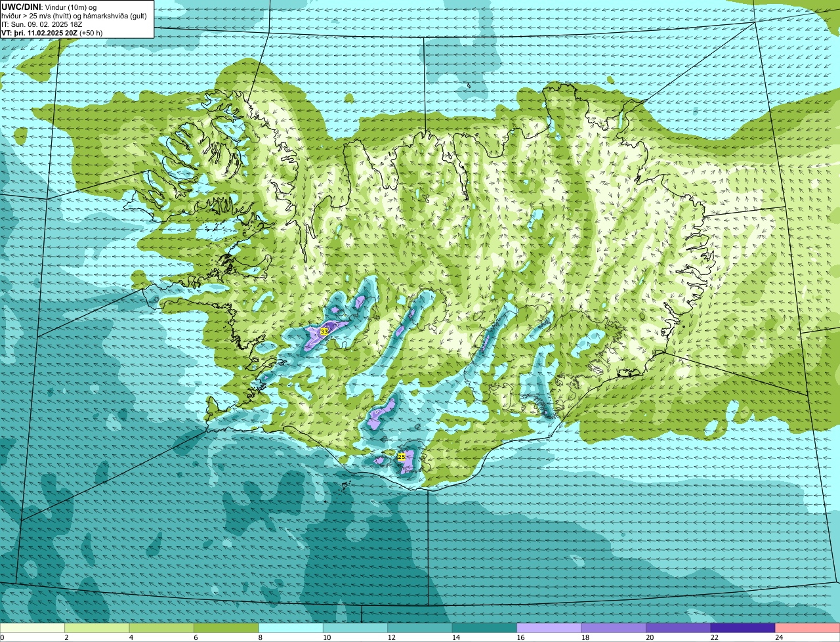Select the 16–18 m/s lavender legend swatch
The width and height of the screenshot is (840, 642).
[x=549, y=628]
